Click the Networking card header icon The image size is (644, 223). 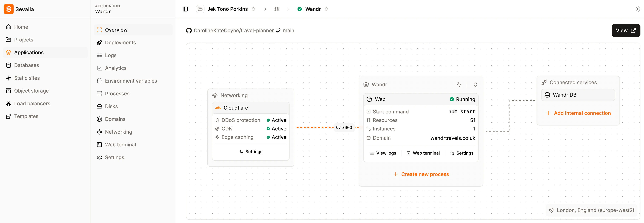pos(214,95)
